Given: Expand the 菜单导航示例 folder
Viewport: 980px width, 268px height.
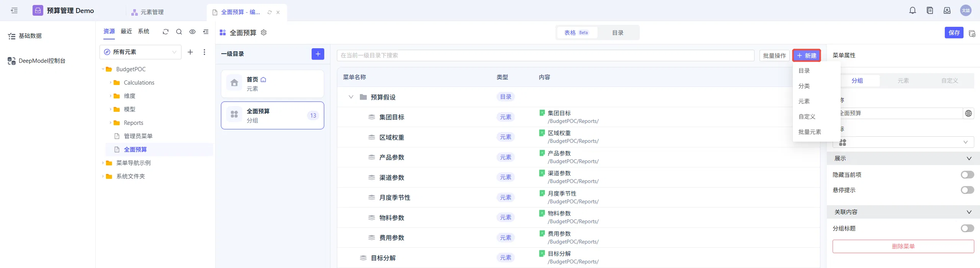Looking at the screenshot, I should click(x=103, y=163).
